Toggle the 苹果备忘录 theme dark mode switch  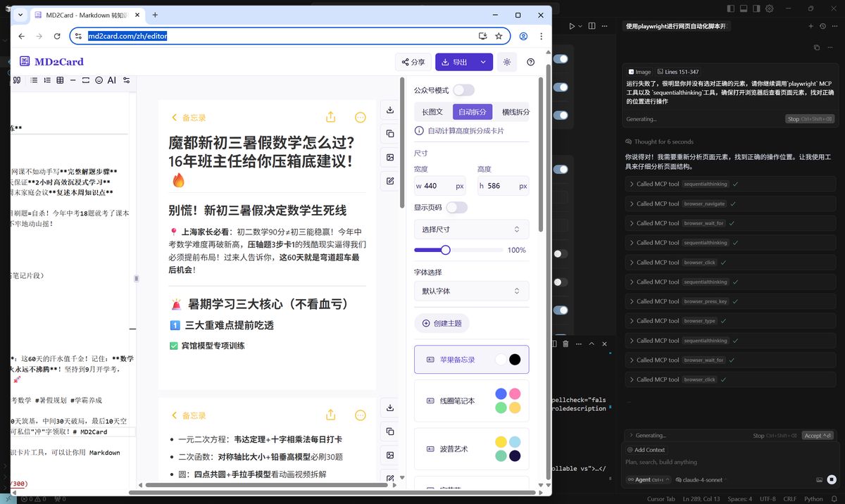click(x=508, y=360)
